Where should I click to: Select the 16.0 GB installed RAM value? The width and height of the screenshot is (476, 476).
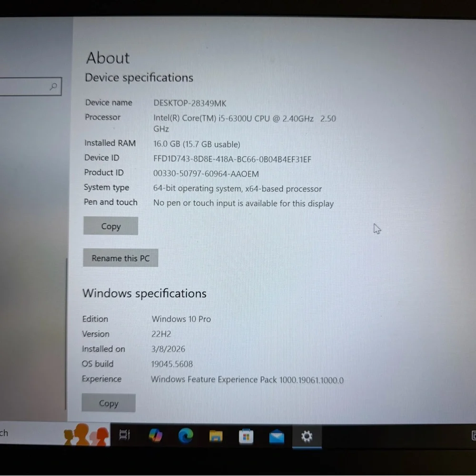[x=197, y=144]
